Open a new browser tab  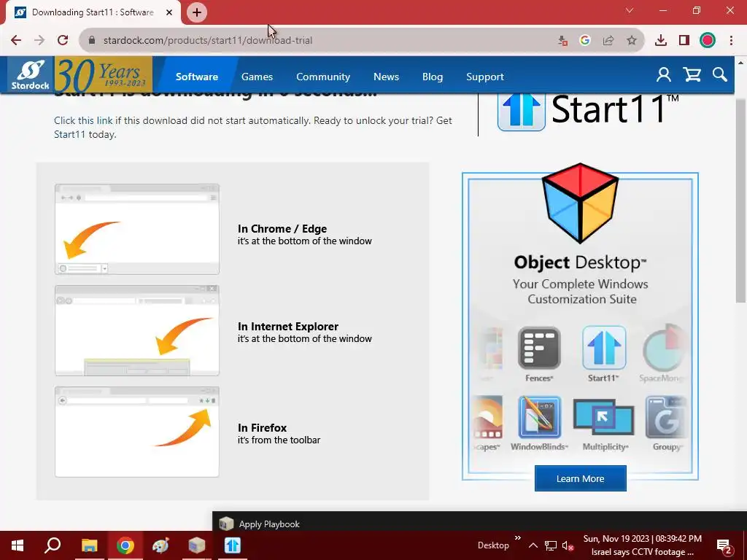pyautogui.click(x=197, y=12)
